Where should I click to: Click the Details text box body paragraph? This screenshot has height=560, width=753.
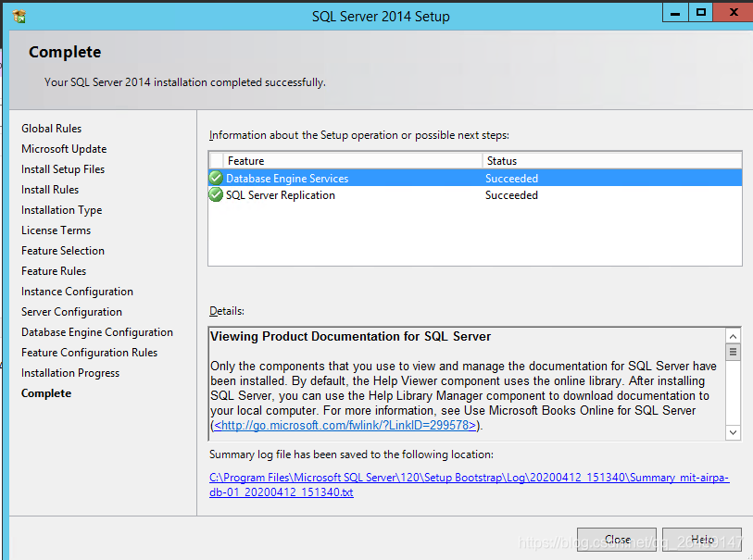[x=464, y=395]
